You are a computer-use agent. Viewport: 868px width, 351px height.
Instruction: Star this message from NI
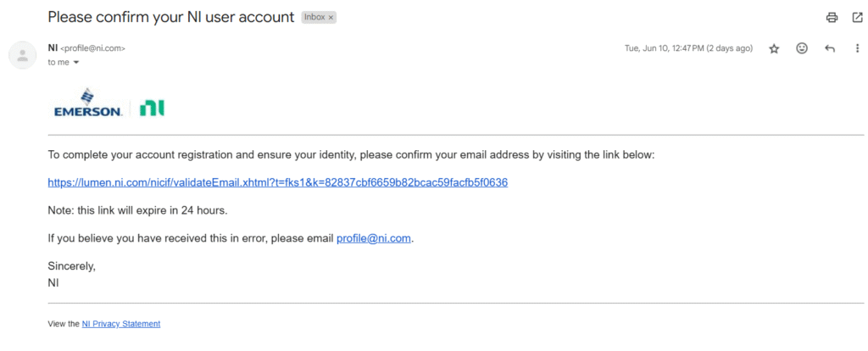click(x=774, y=48)
